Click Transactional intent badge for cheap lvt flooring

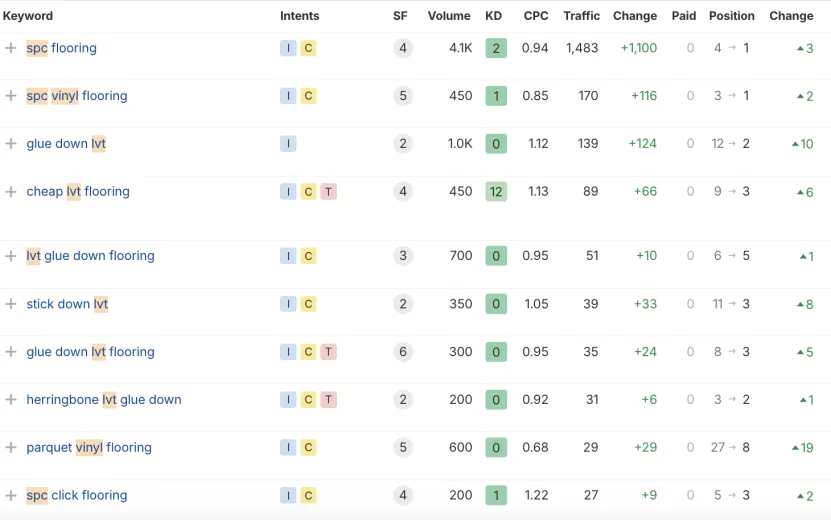tap(328, 192)
